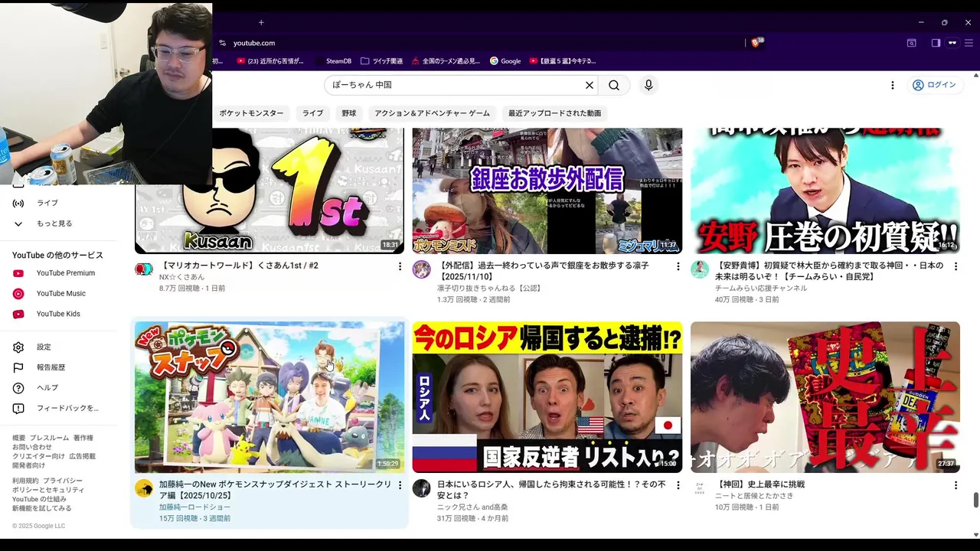Open the ツイッチ関連 bookmark folder
Screen dimensions: 980x551
click(x=381, y=61)
